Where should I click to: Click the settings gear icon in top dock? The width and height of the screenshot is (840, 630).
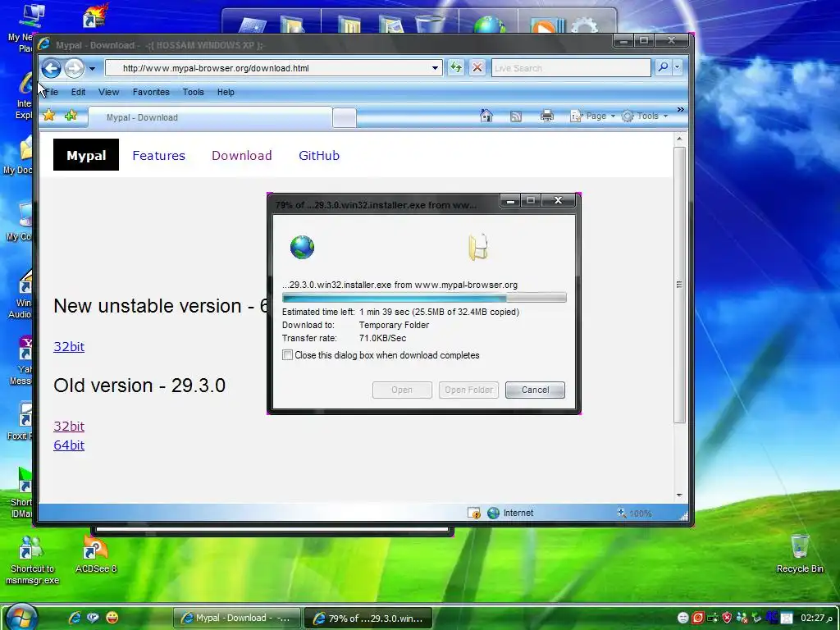584,25
